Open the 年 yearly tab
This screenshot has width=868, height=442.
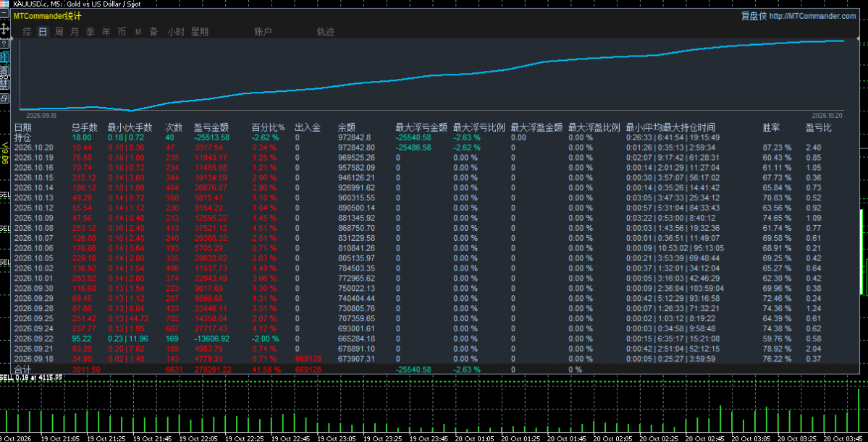(106, 32)
